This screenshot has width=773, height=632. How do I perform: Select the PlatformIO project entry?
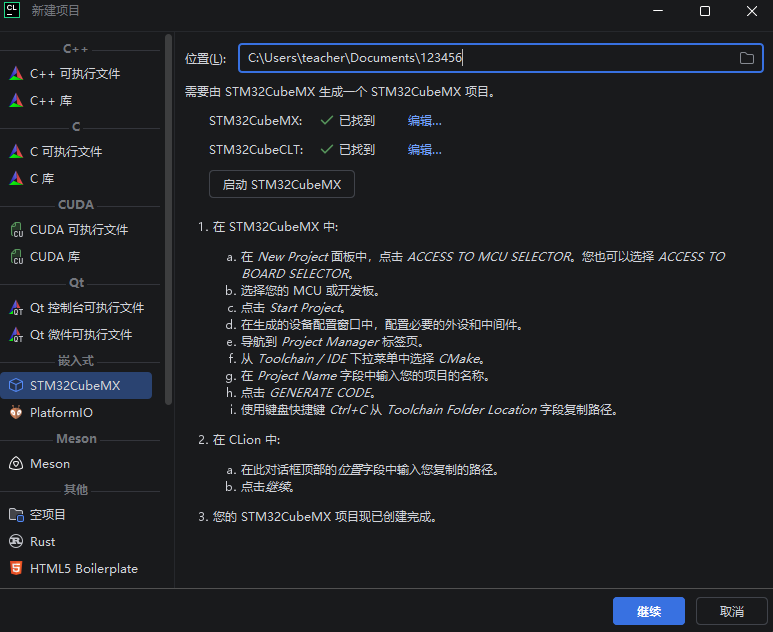[76, 413]
